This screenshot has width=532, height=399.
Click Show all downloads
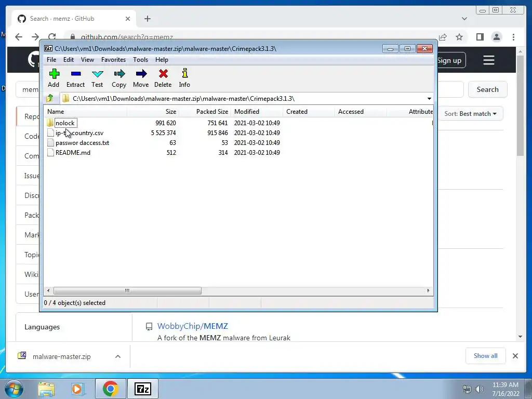(x=486, y=356)
